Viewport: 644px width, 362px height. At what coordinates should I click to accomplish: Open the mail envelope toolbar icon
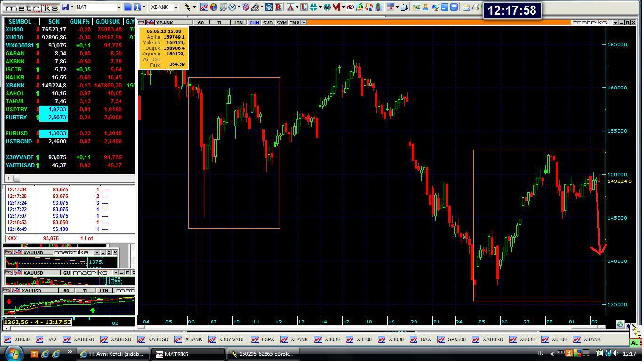tap(466, 7)
